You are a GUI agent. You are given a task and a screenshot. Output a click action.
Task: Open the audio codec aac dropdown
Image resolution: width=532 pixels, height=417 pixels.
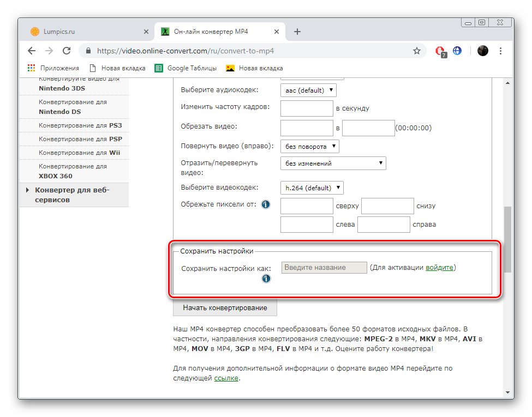tap(308, 90)
